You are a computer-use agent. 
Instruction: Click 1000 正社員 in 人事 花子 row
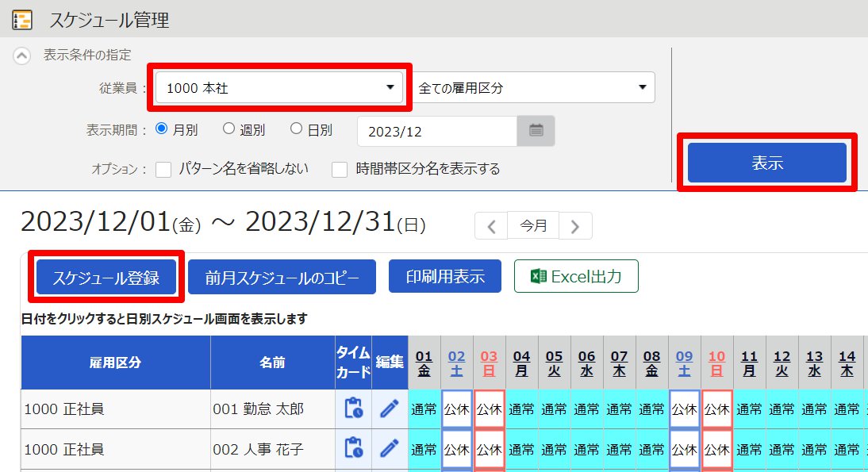point(116,449)
